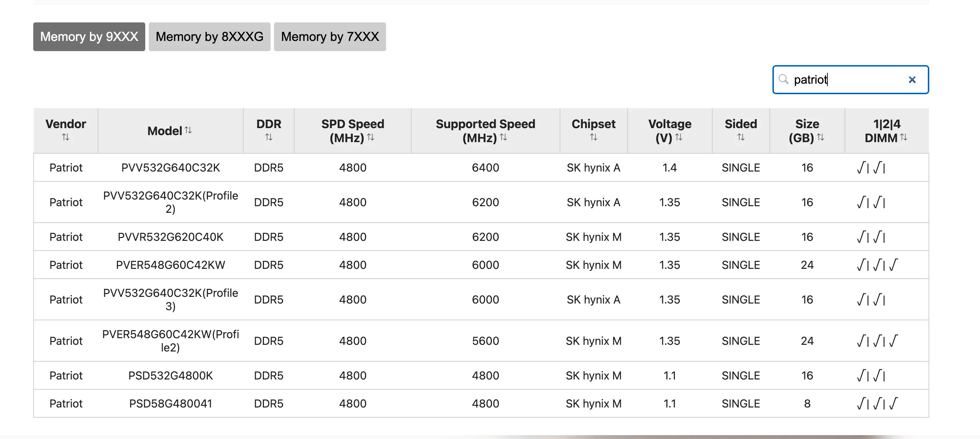Screen dimensions: 980x439
Task: Click Voltage column sort icon
Action: point(679,137)
